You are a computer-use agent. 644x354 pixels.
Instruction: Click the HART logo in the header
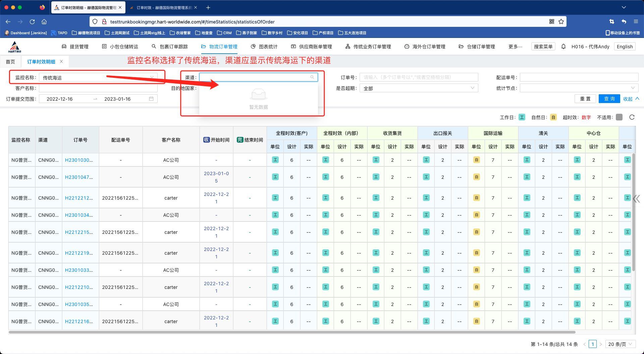point(15,47)
